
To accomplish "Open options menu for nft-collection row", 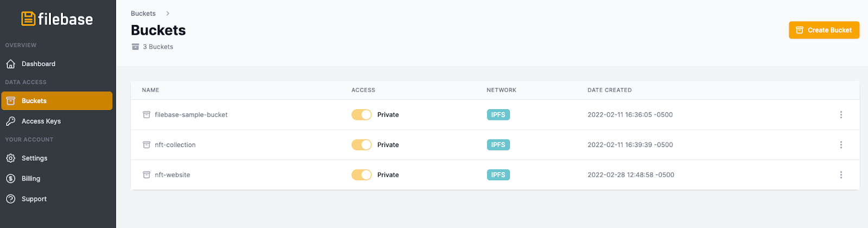I will pos(841,145).
